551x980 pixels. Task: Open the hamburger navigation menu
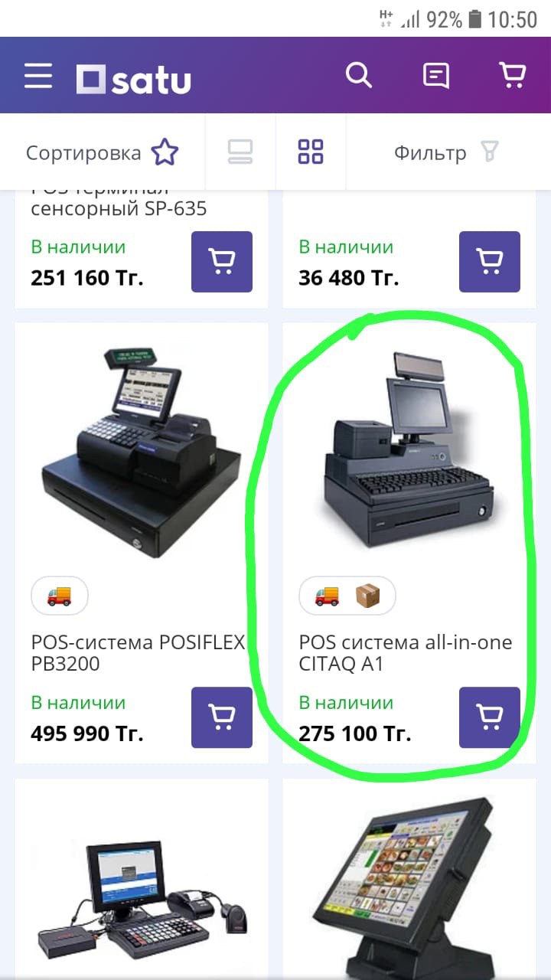[x=38, y=76]
